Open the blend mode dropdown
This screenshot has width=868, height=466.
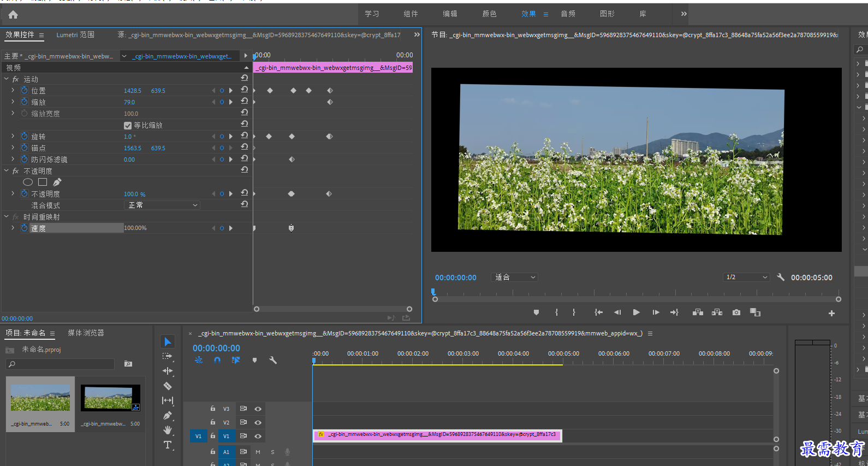(x=162, y=205)
